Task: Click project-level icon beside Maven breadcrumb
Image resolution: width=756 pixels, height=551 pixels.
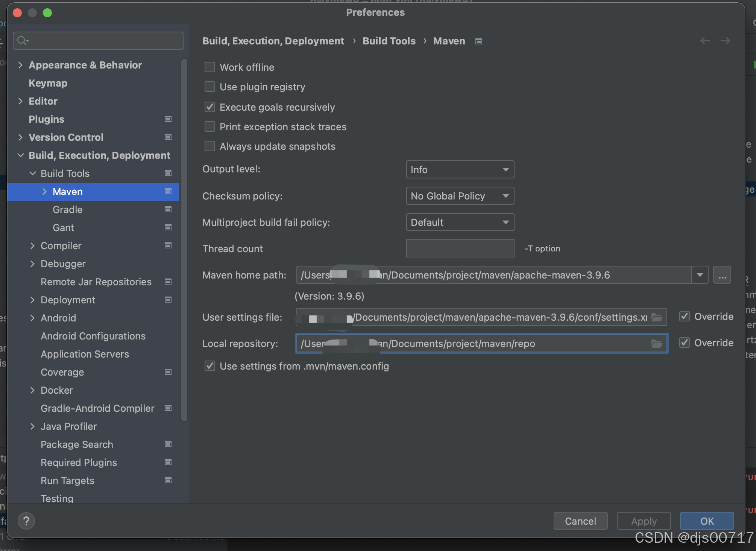Action: click(479, 41)
